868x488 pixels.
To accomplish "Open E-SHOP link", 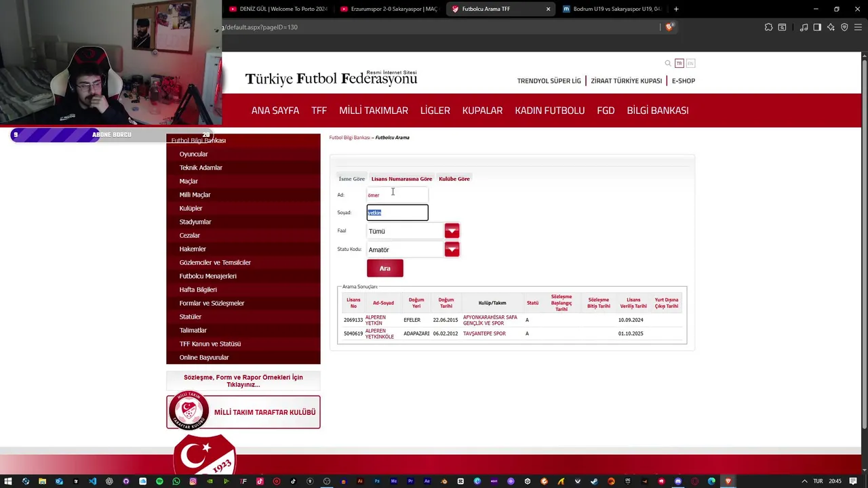I will 684,81.
